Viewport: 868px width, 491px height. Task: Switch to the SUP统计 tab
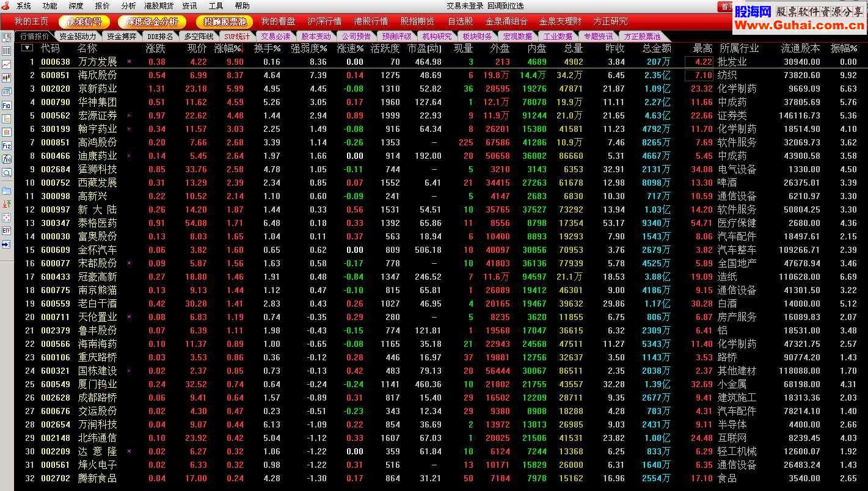(236, 37)
